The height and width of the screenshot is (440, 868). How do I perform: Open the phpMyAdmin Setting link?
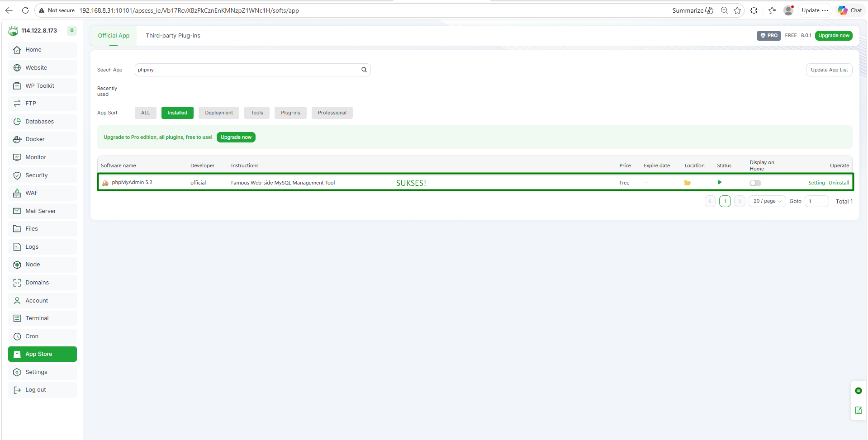tap(816, 183)
